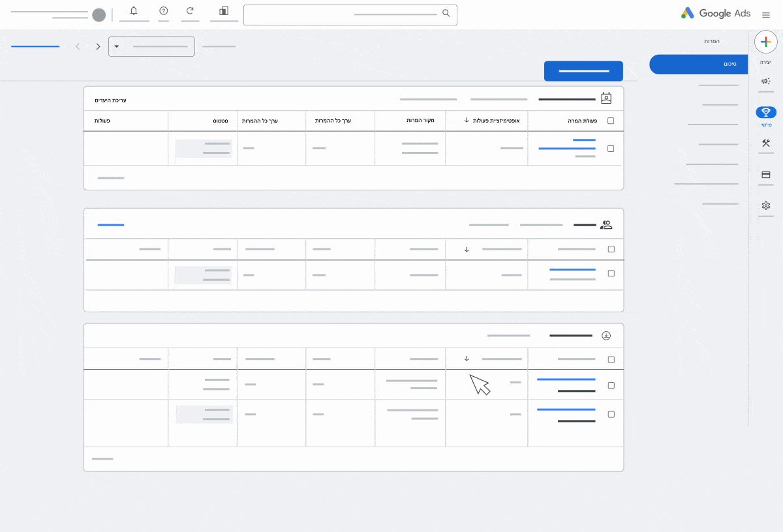Open help via the question mark icon
The image size is (783, 532).
click(x=164, y=11)
